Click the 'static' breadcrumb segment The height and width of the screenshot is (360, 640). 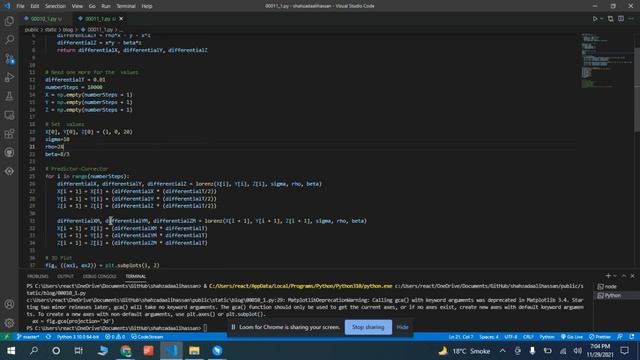[x=51, y=30]
